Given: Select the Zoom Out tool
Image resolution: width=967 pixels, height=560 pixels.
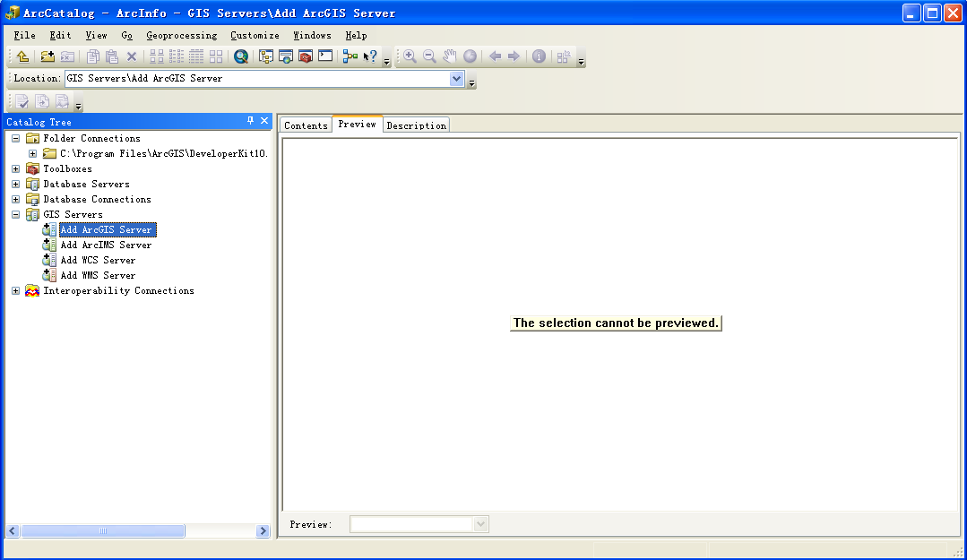Looking at the screenshot, I should point(429,56).
